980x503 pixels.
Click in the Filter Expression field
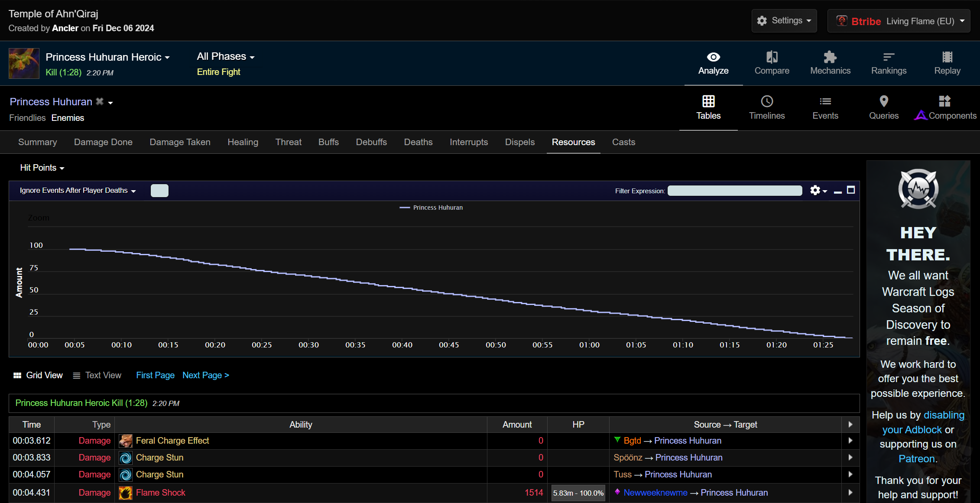(735, 191)
